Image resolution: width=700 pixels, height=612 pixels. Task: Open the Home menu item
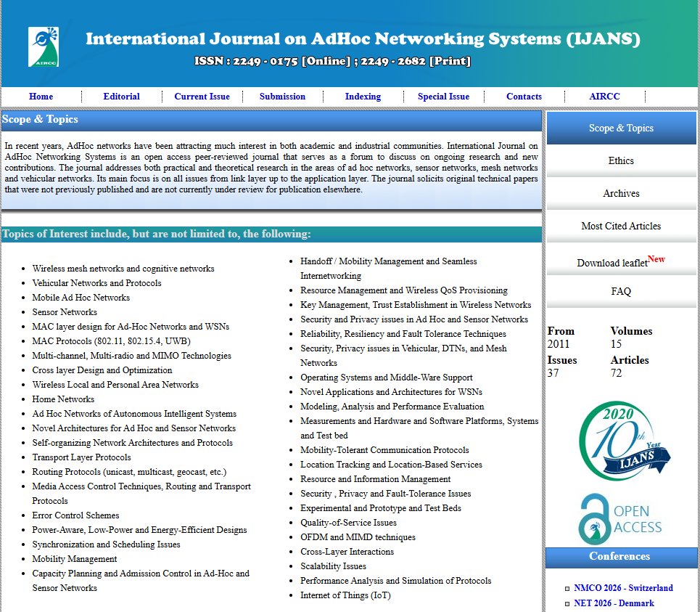41,96
